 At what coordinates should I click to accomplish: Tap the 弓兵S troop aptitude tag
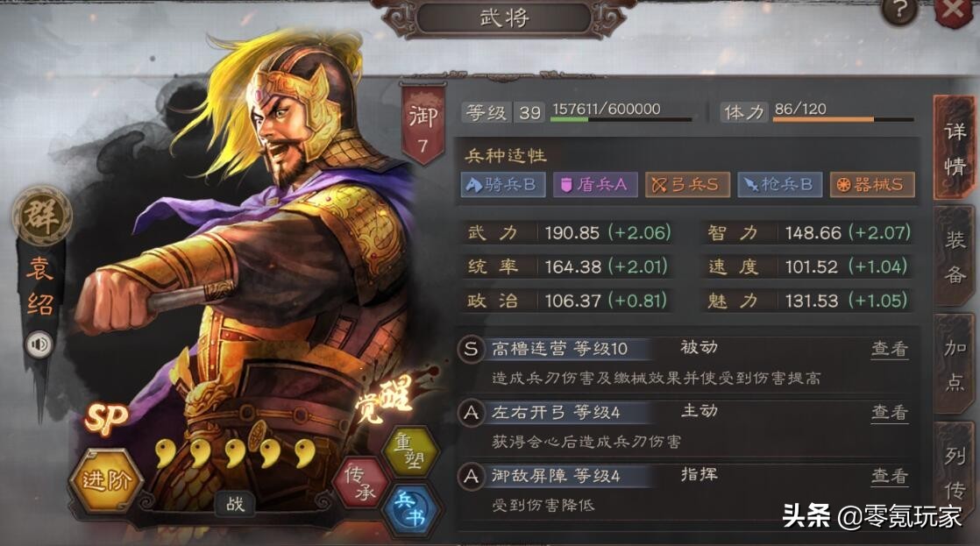point(687,184)
